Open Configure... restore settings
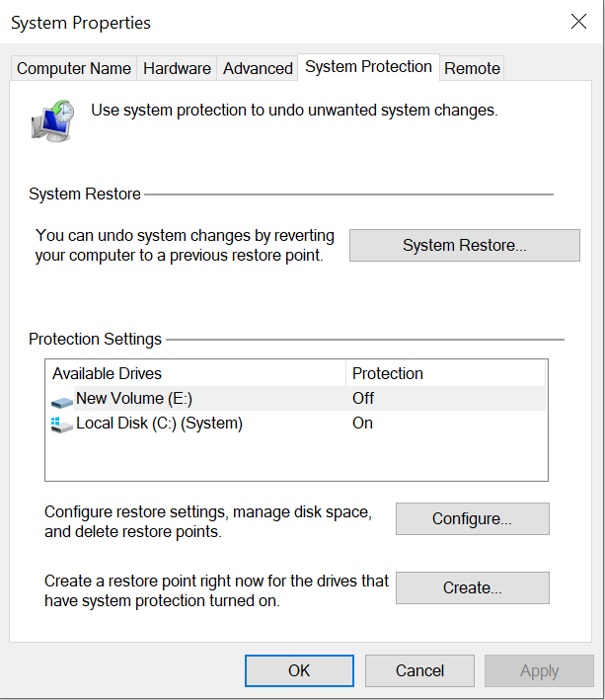 472,518
